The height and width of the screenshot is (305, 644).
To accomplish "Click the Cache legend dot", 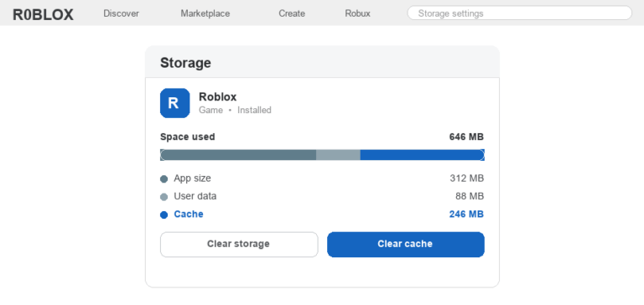I will 164,215.
